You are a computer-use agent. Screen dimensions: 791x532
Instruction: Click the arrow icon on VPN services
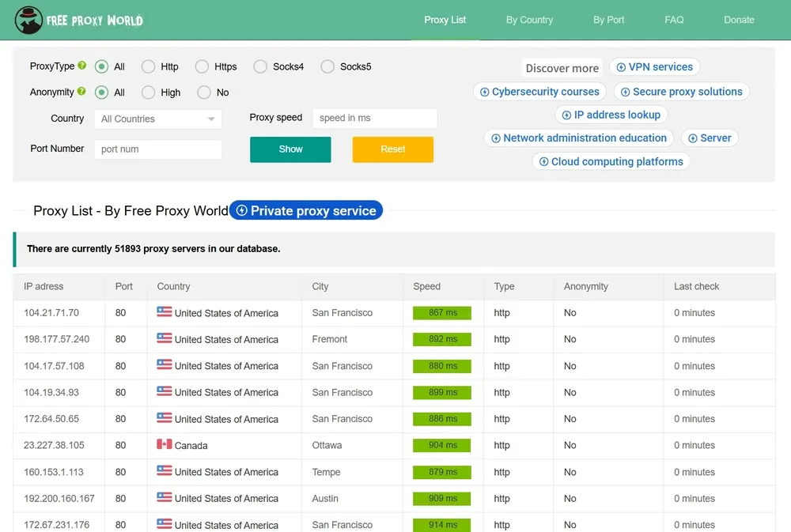tap(621, 67)
